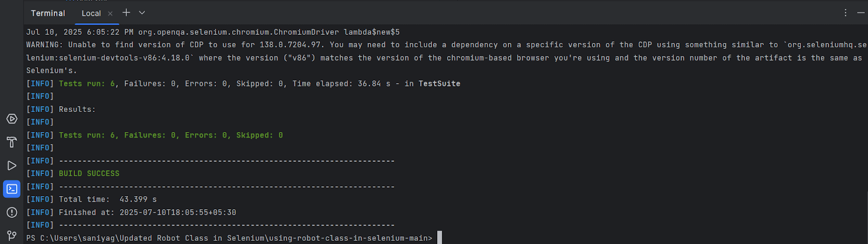868x244 pixels.
Task: Add a new terminal tab
Action: 126,12
